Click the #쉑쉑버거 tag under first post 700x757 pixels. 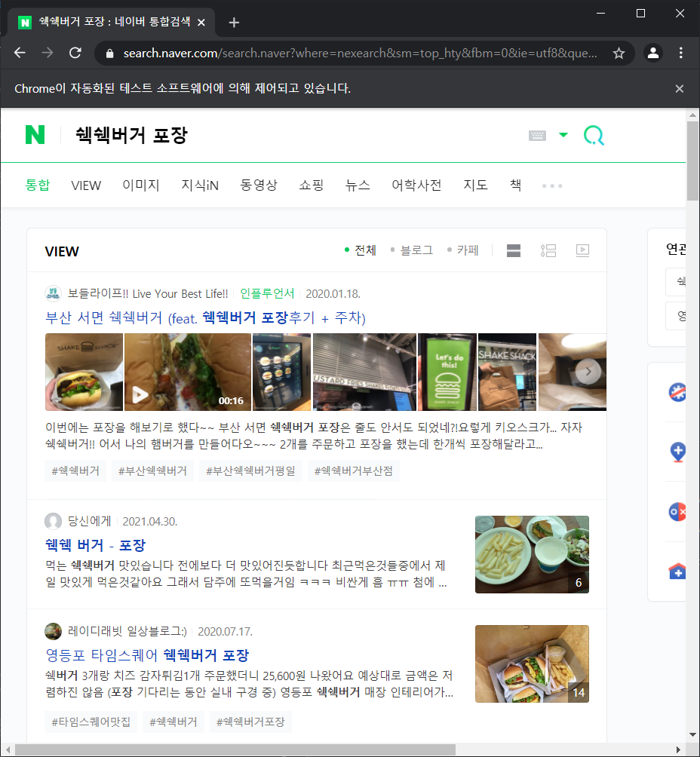click(x=75, y=470)
